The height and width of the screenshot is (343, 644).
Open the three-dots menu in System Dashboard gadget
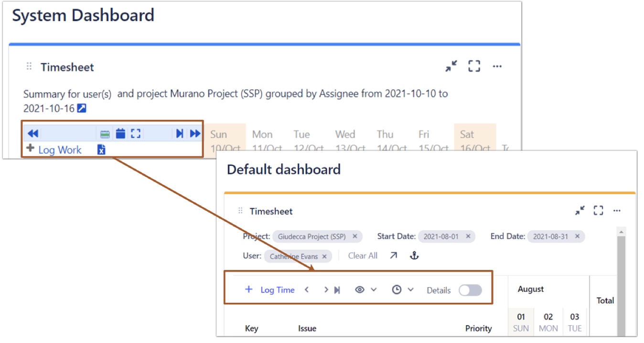click(497, 66)
